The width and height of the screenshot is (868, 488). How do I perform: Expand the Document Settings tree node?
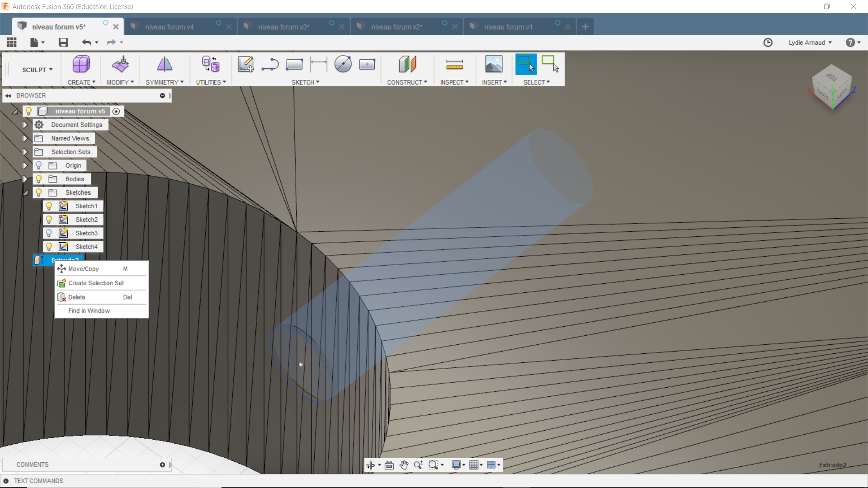click(x=25, y=125)
